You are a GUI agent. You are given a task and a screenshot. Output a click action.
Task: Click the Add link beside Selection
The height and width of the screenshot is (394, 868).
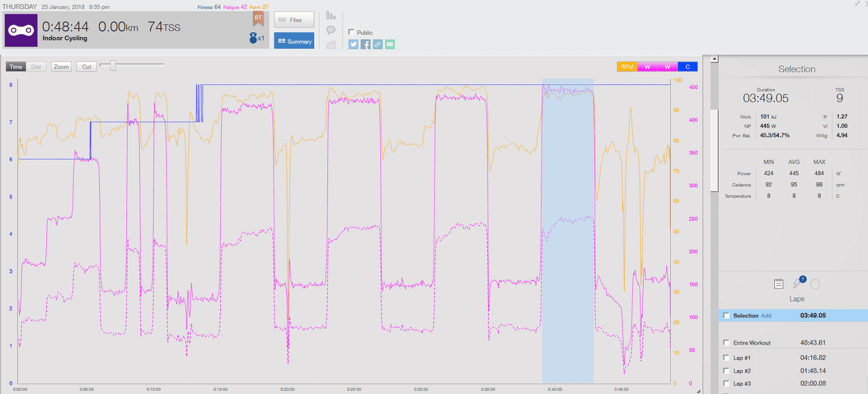pyautogui.click(x=766, y=316)
